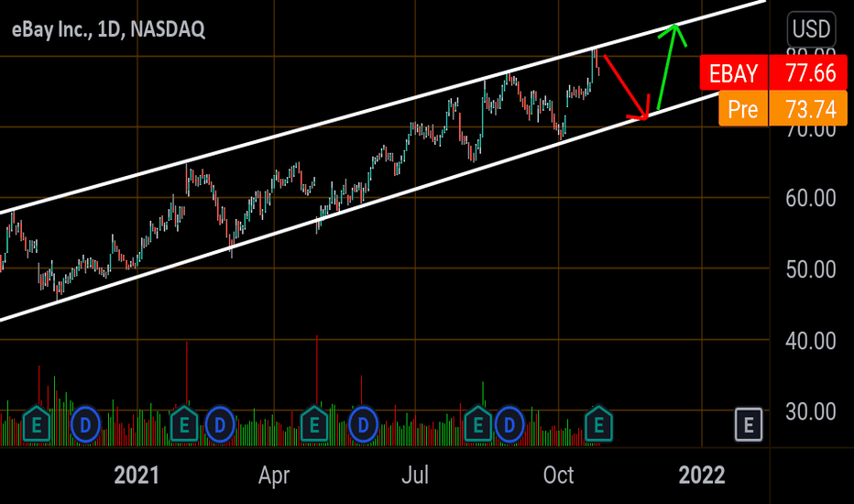Click the Oct time axis label
This screenshot has width=854, height=504.
[x=558, y=476]
